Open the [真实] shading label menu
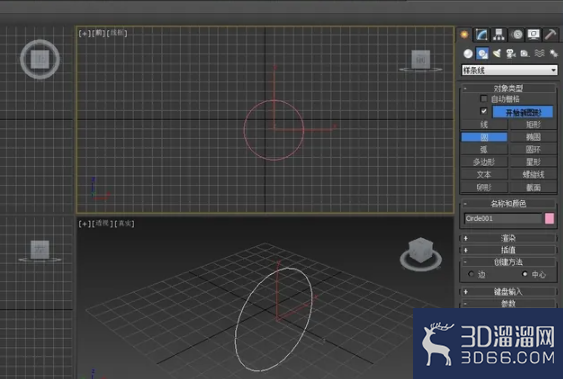This screenshot has height=379, width=563. tap(124, 224)
